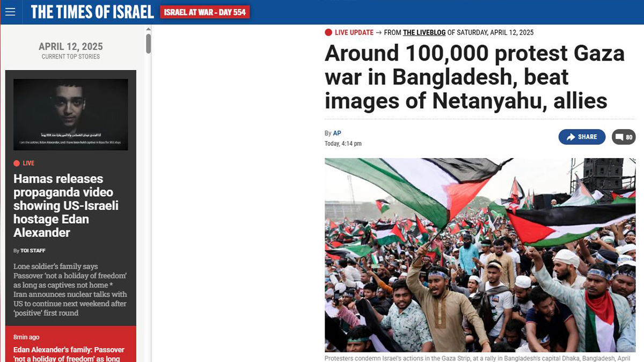Click the main article headline

(475, 77)
